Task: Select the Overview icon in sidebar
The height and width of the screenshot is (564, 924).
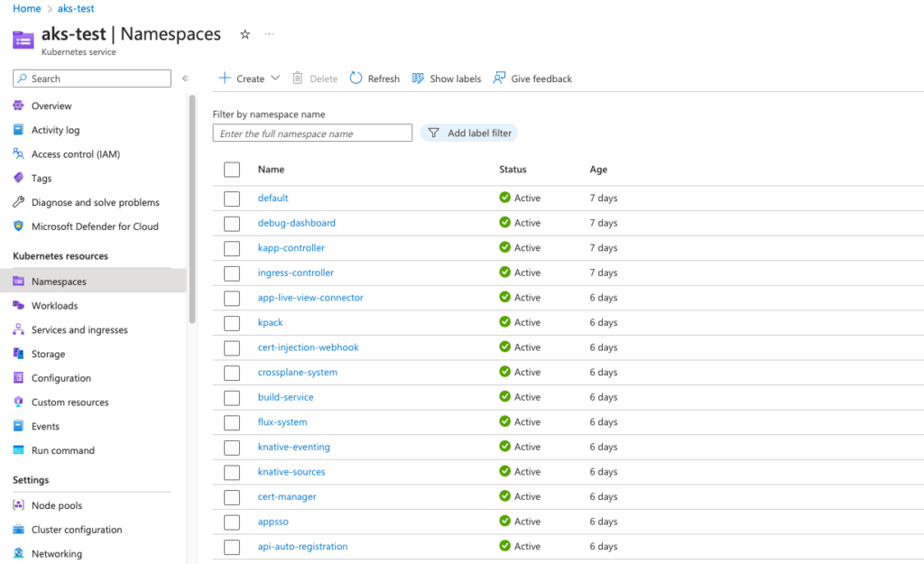Action: 18,106
